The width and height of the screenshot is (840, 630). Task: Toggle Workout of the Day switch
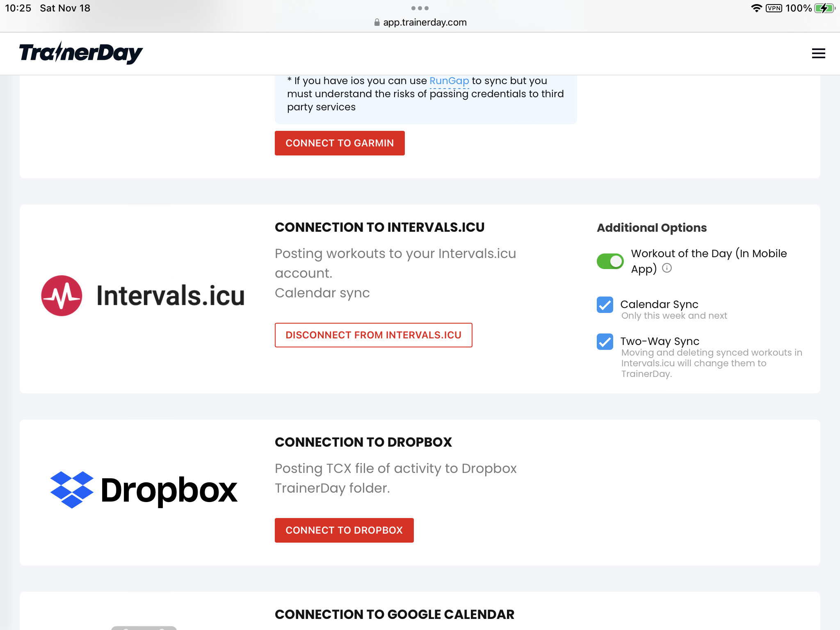610,261
